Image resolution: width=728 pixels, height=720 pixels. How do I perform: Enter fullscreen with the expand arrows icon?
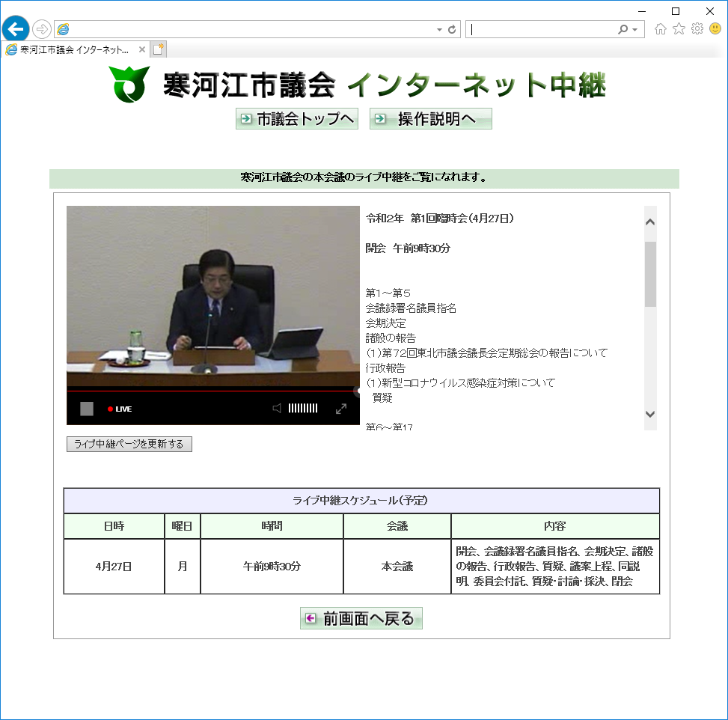tap(341, 409)
